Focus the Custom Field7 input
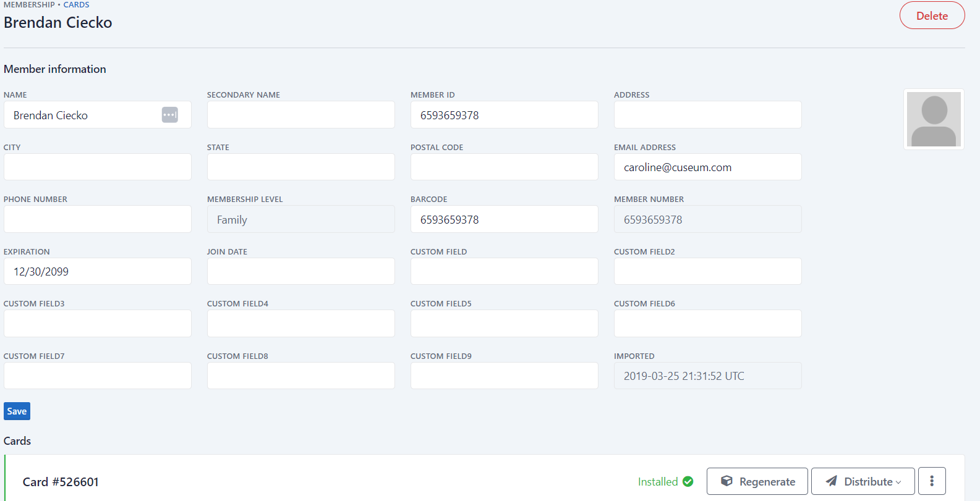Image resolution: width=980 pixels, height=501 pixels. pos(97,376)
